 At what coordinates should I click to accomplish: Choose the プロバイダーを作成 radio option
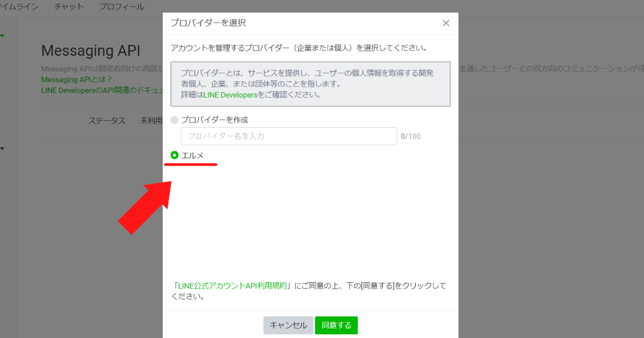174,120
